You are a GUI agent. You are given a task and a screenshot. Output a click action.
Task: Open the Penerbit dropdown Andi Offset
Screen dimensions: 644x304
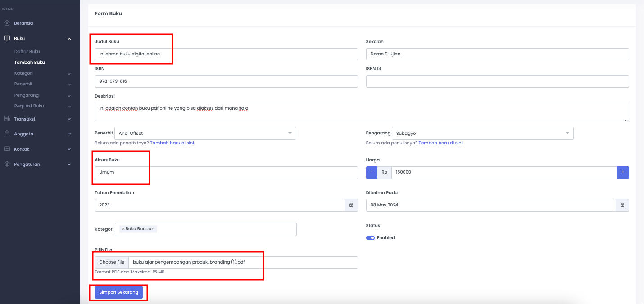[x=205, y=133]
